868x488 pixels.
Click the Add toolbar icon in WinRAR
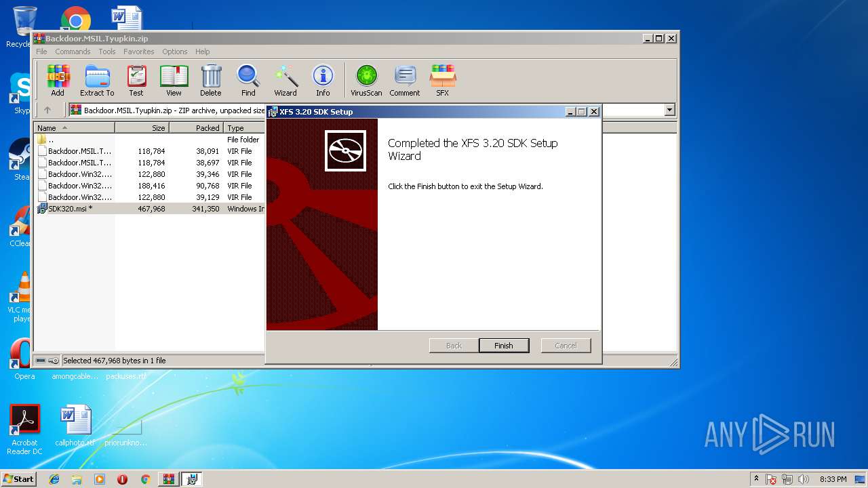point(58,81)
